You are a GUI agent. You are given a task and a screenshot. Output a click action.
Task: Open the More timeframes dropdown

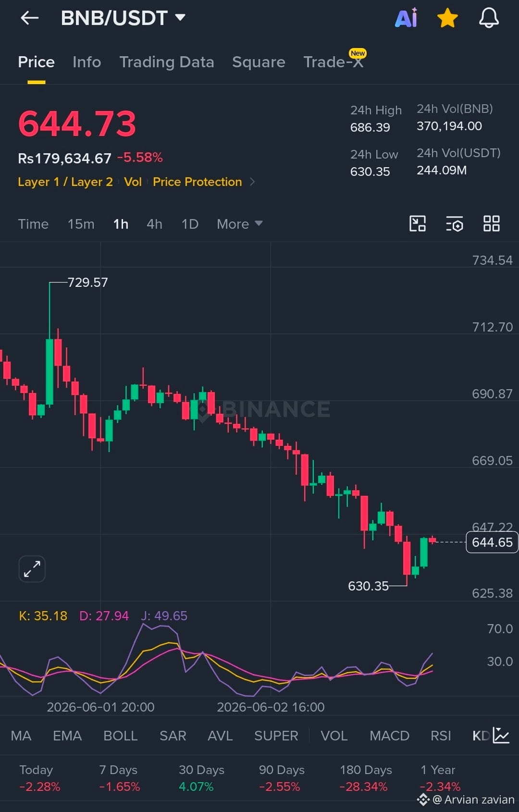(239, 224)
